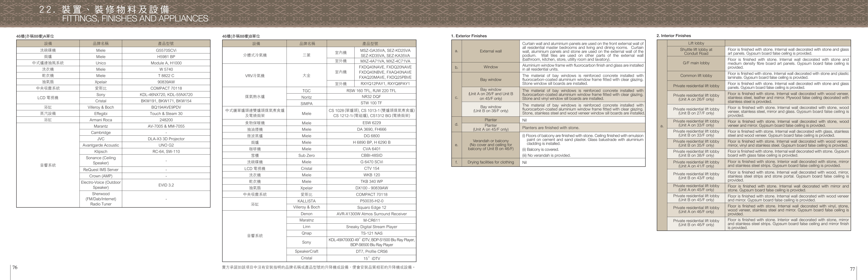Click the 'Noritz' brand cell
The height and width of the screenshot is (280, 868).
(x=307, y=97)
